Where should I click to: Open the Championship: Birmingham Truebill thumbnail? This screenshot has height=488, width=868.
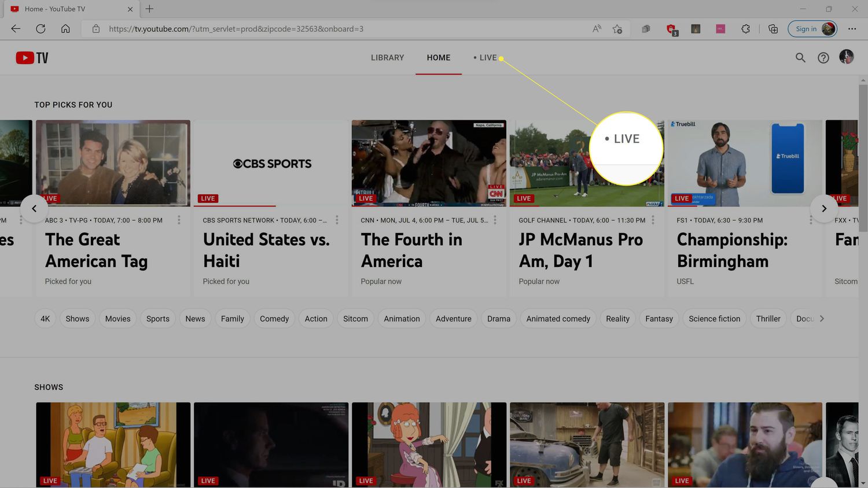point(745,163)
